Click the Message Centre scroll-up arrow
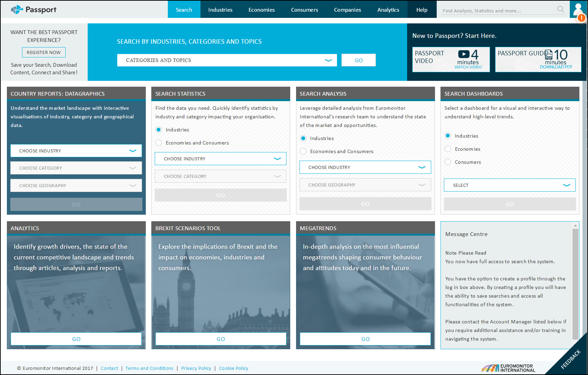Viewport: 588px width, 375px height. click(575, 226)
